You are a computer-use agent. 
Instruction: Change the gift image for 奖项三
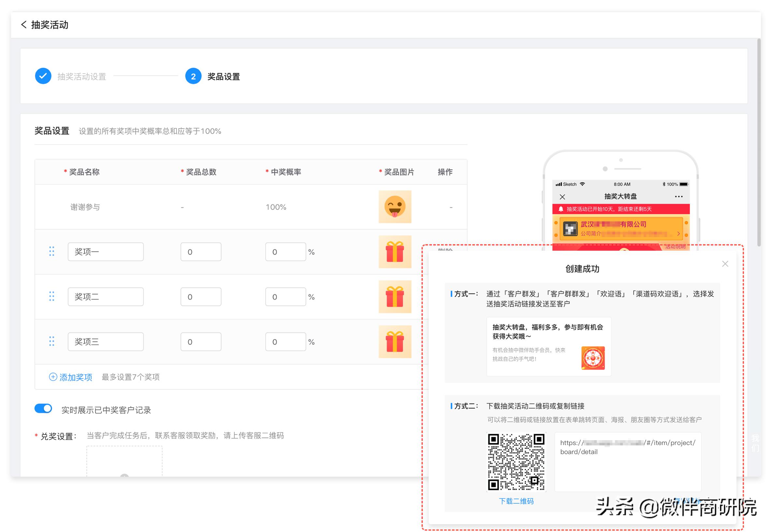(395, 341)
